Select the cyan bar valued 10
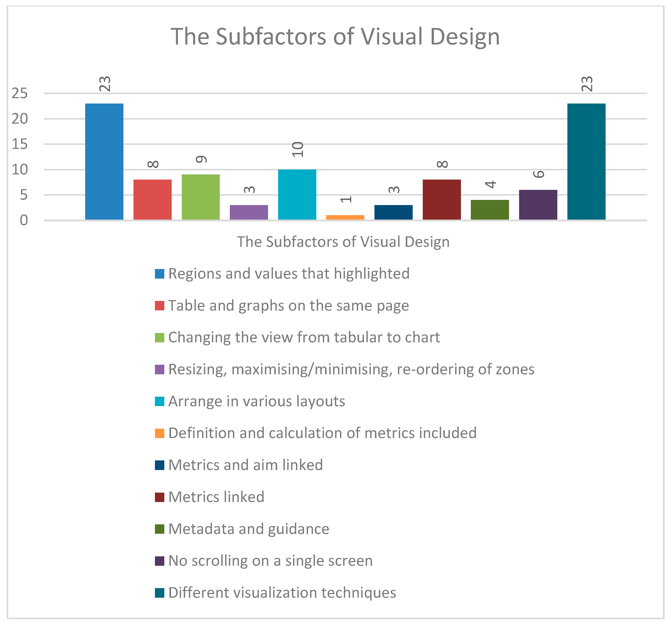672x627 pixels. click(x=297, y=195)
